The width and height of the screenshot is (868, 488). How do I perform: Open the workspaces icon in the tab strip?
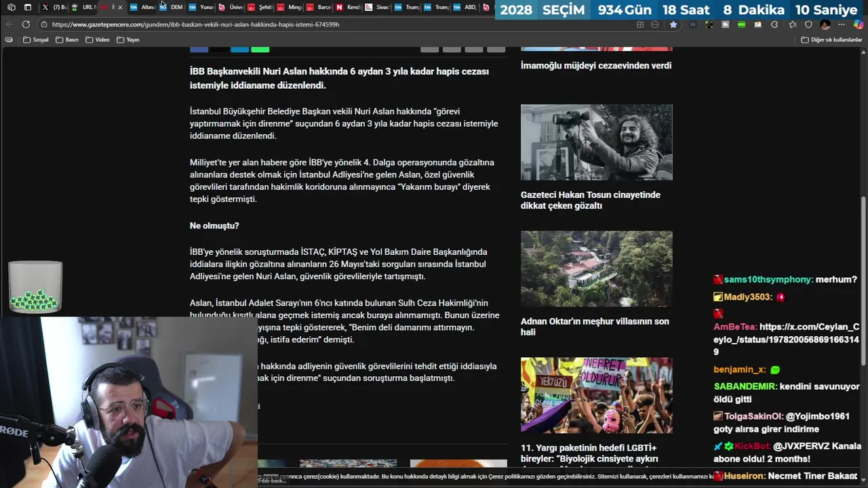click(12, 7)
